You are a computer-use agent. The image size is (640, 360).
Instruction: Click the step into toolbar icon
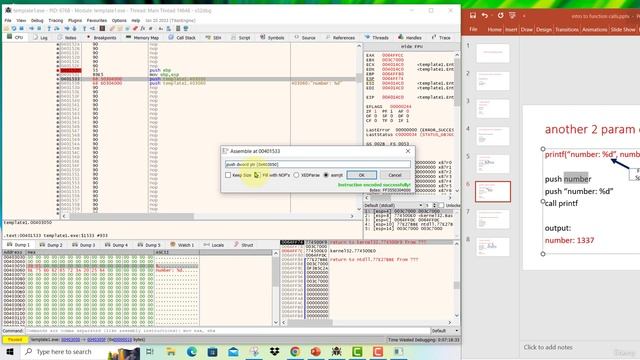pos(49,29)
